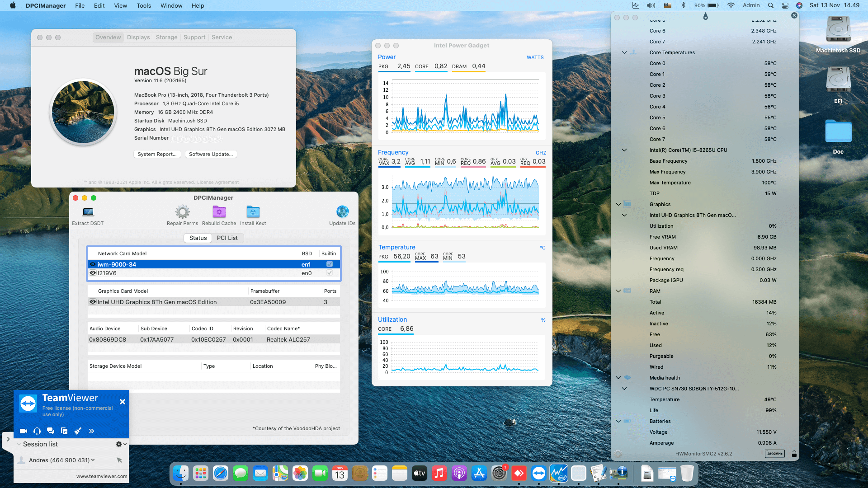Viewport: 868px width, 488px height.
Task: Select the Status tab in DPCIManager
Action: 198,238
